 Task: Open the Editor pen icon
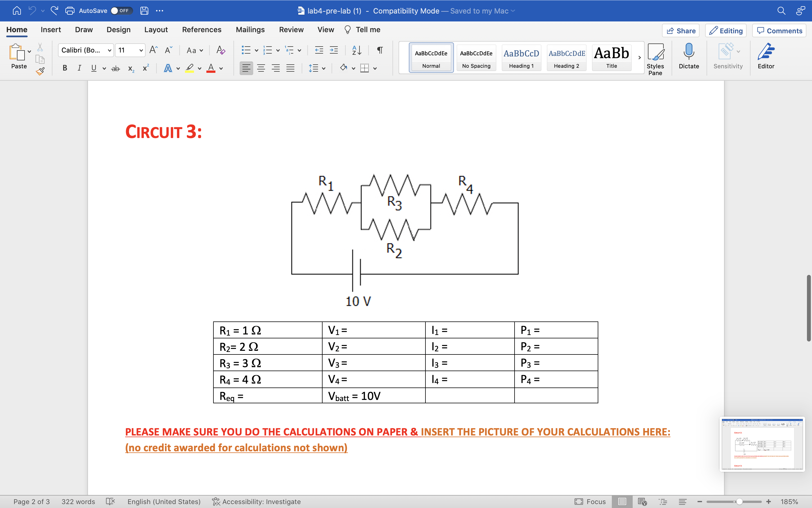point(766,56)
